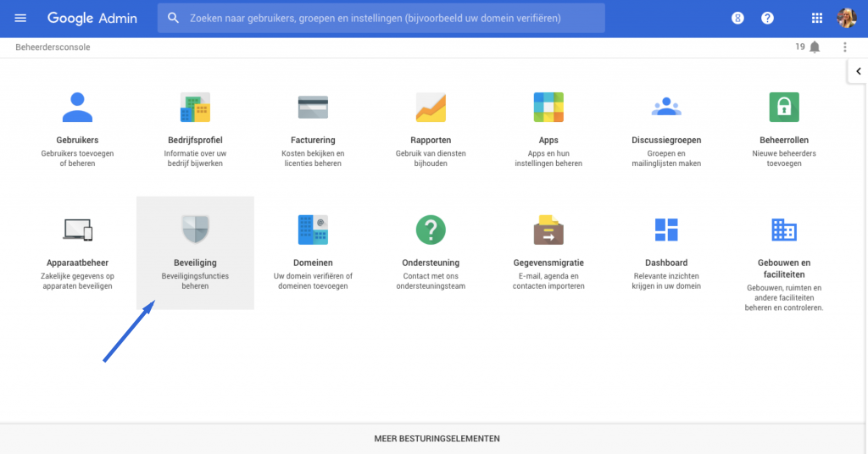Click the Discussiegroepen title text

(666, 141)
